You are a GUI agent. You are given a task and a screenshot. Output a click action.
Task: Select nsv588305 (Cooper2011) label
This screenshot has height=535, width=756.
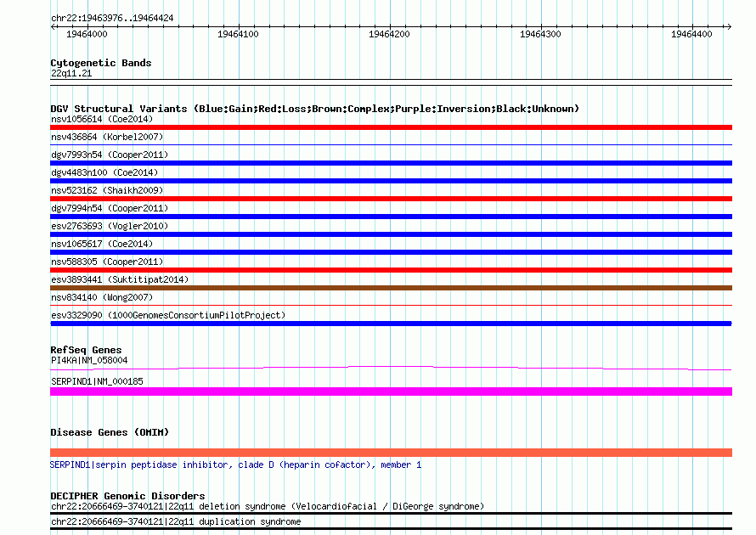[107, 262]
